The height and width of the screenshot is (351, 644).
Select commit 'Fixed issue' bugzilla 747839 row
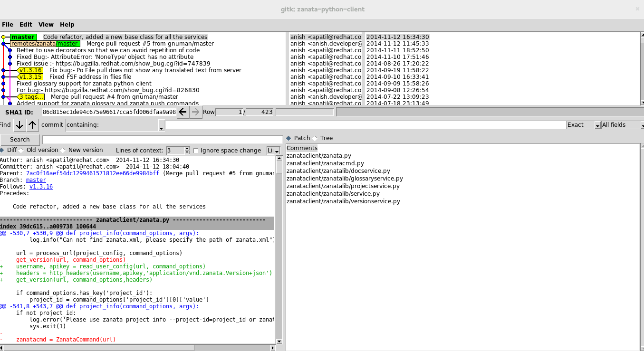pyautogui.click(x=113, y=64)
